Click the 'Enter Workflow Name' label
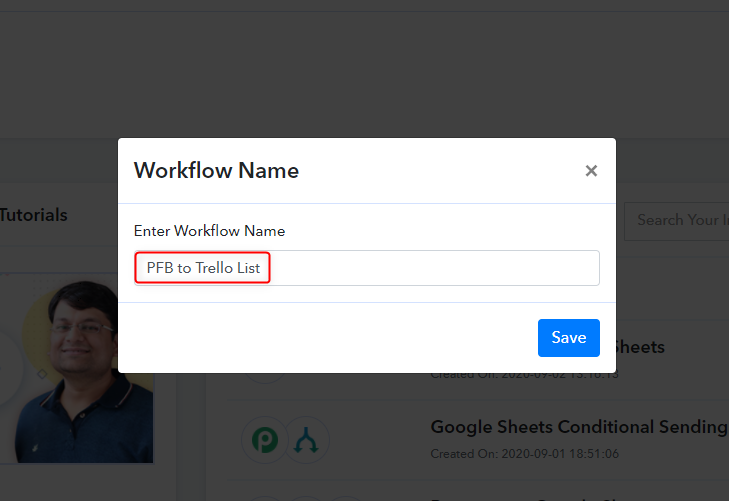The height and width of the screenshot is (501, 729). click(x=209, y=231)
